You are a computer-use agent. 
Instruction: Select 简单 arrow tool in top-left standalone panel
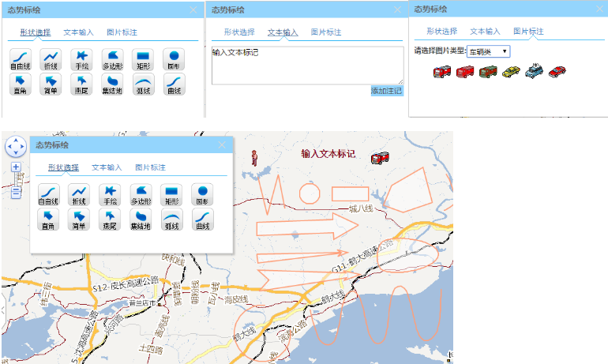(x=51, y=84)
